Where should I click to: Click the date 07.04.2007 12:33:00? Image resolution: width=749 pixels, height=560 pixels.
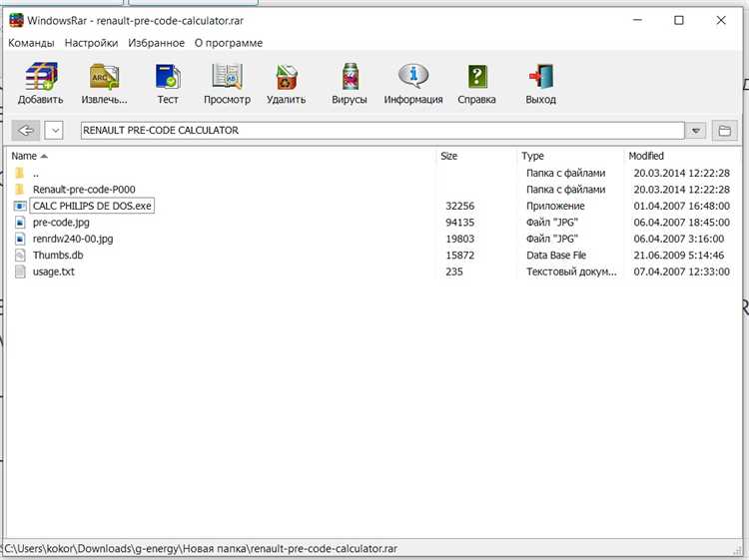pyautogui.click(x=682, y=272)
